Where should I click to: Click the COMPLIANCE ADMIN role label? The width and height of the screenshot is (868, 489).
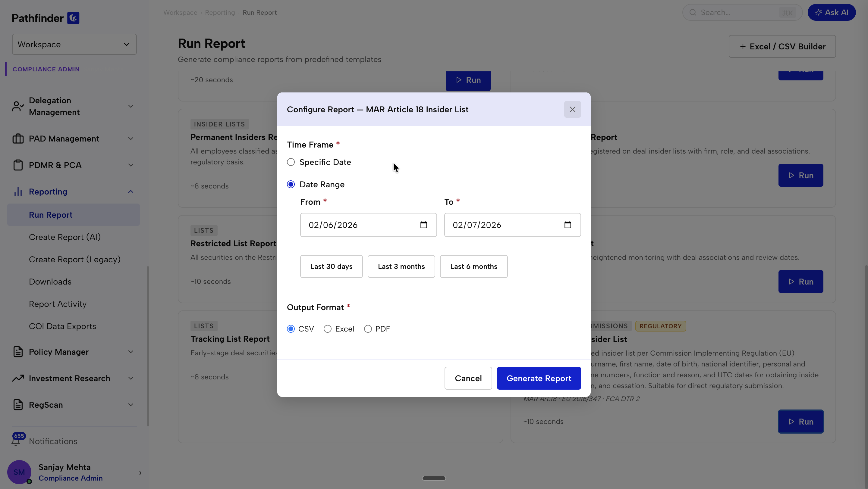tap(46, 69)
